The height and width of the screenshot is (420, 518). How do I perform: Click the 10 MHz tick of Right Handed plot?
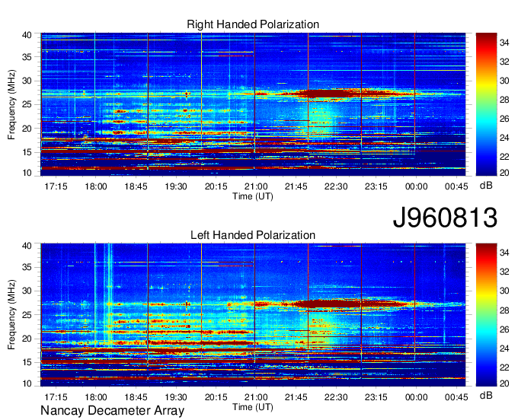[27, 173]
